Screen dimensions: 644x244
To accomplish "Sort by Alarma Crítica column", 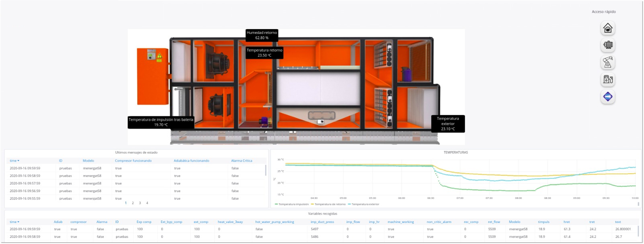I will 242,161.
